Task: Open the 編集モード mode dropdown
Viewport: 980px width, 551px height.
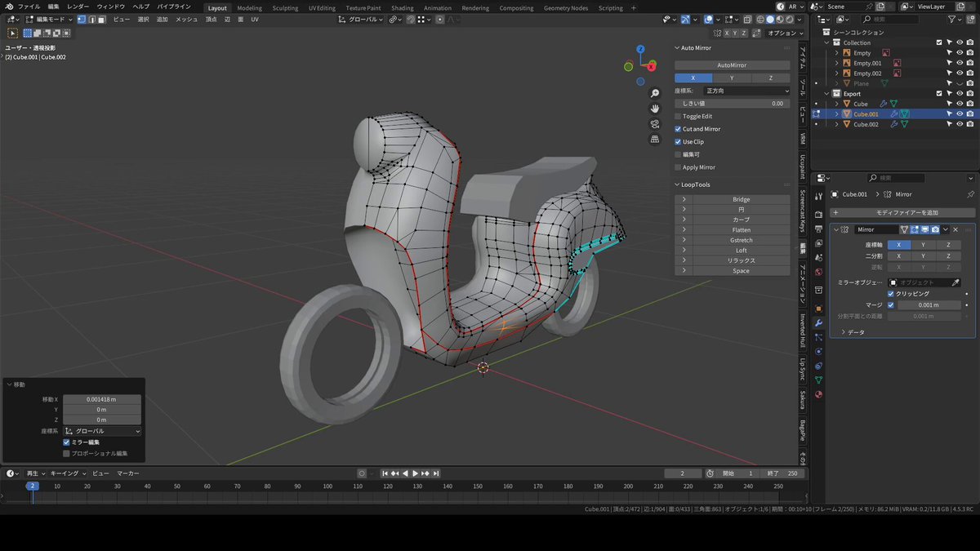Action: (49, 19)
